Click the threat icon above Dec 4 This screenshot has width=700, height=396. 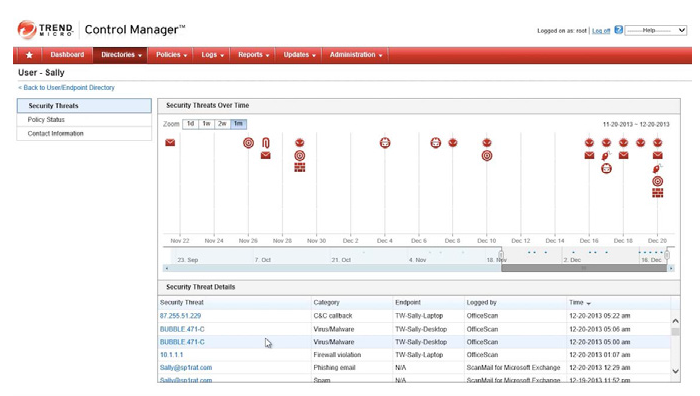(x=385, y=143)
